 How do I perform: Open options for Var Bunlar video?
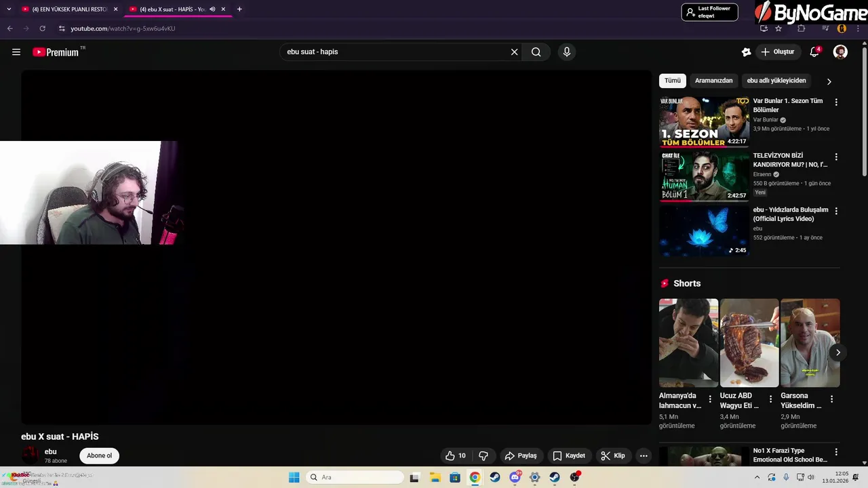[836, 102]
